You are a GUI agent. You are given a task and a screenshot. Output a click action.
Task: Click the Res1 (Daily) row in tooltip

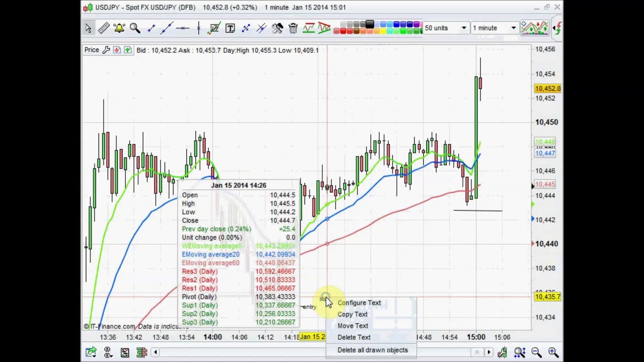pyautogui.click(x=238, y=288)
